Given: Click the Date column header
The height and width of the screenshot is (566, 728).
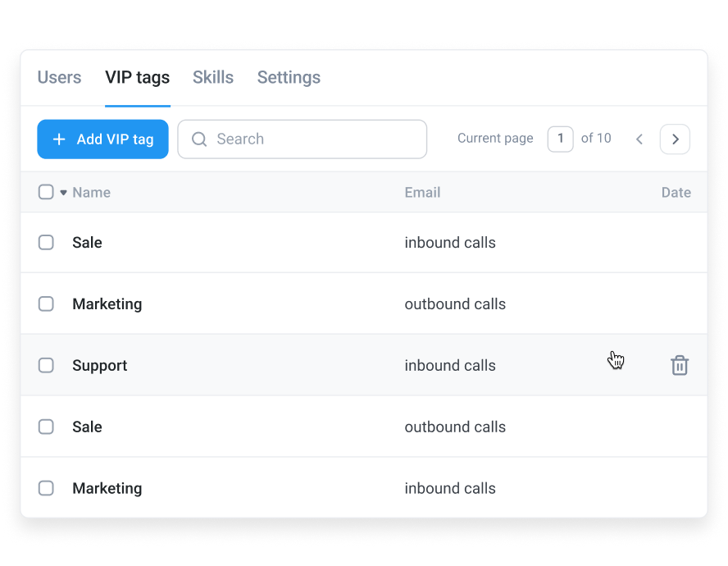Looking at the screenshot, I should (x=676, y=193).
